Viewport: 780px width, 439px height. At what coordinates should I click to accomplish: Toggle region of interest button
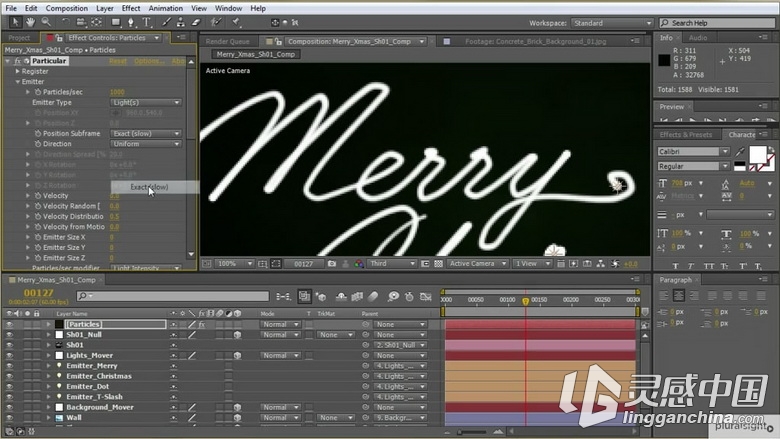click(425, 263)
